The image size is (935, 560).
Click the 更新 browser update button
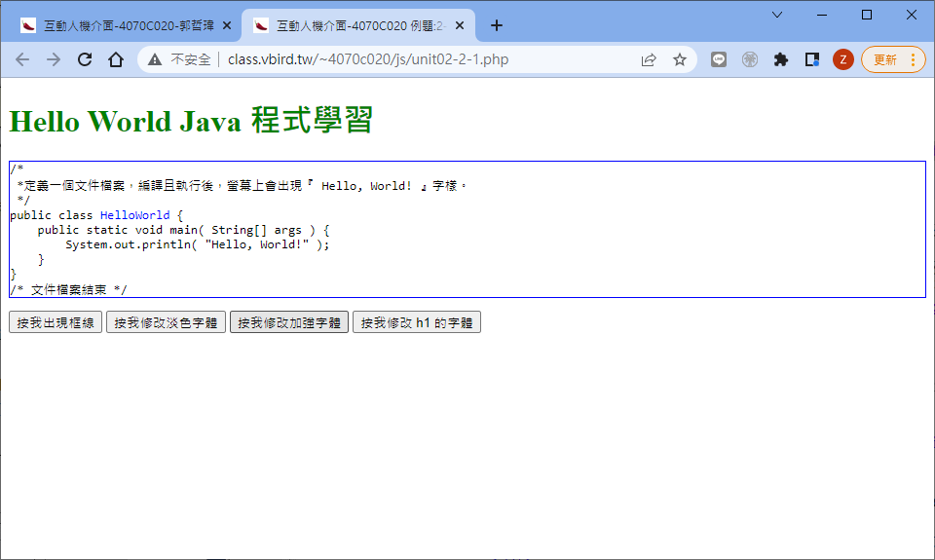(x=892, y=59)
